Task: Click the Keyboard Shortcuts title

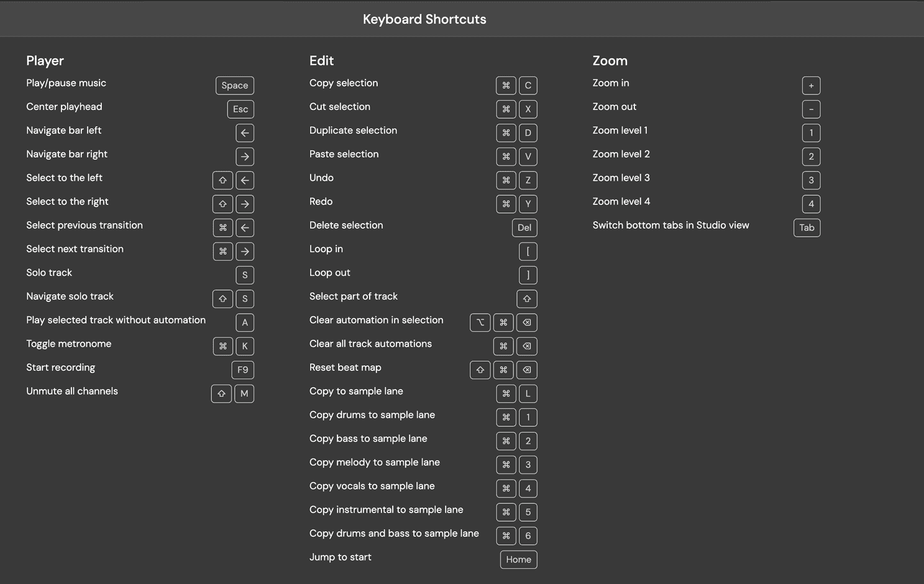Action: tap(424, 19)
